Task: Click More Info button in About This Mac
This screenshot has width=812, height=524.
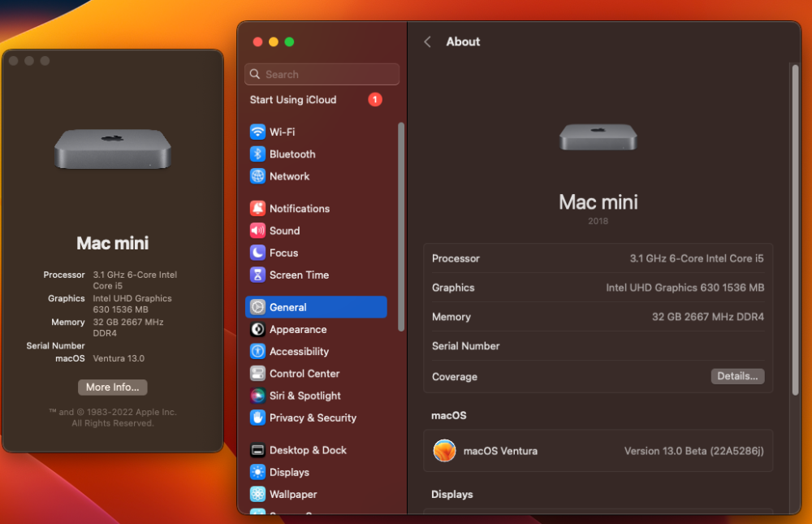Action: [x=112, y=388]
